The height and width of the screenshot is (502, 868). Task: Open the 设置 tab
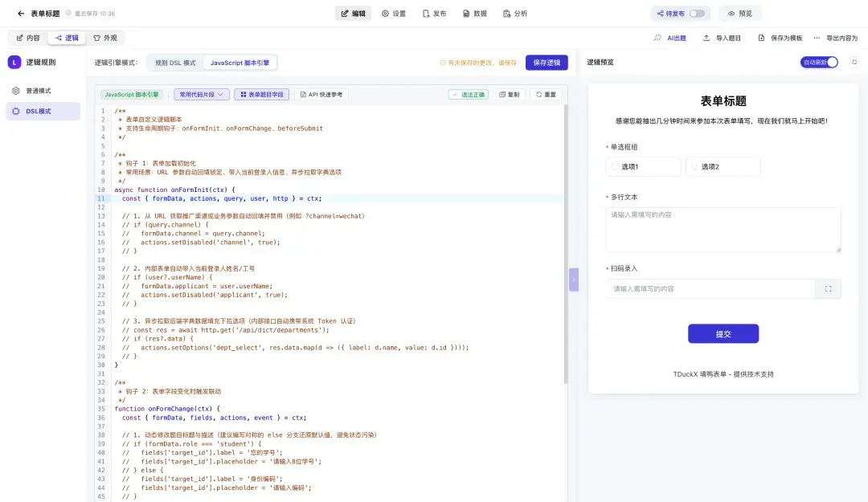point(394,14)
